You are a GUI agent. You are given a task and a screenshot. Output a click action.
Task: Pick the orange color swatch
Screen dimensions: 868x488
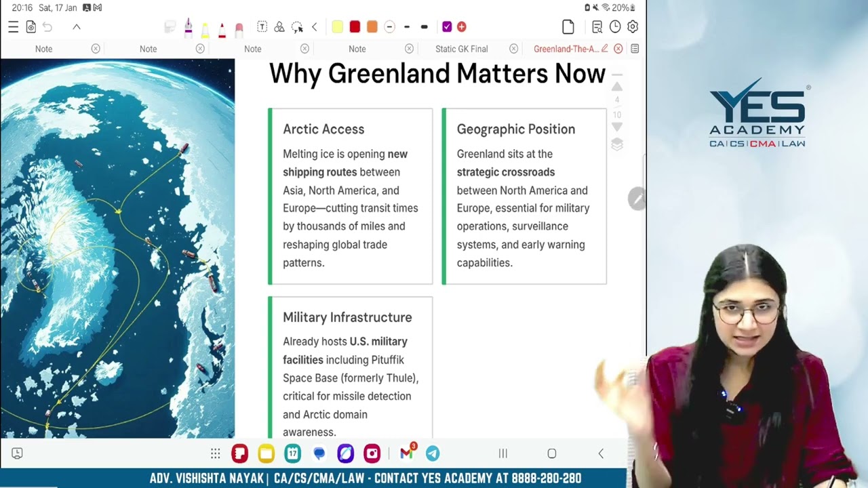372,27
